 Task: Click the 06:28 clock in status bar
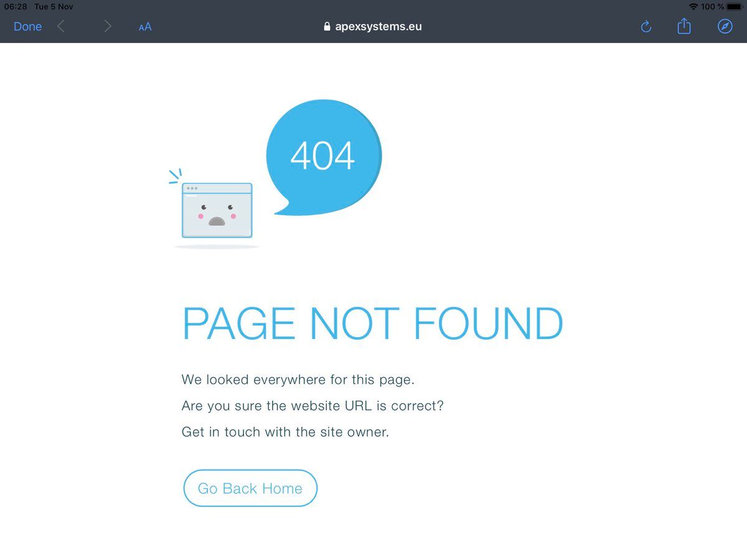tap(16, 6)
